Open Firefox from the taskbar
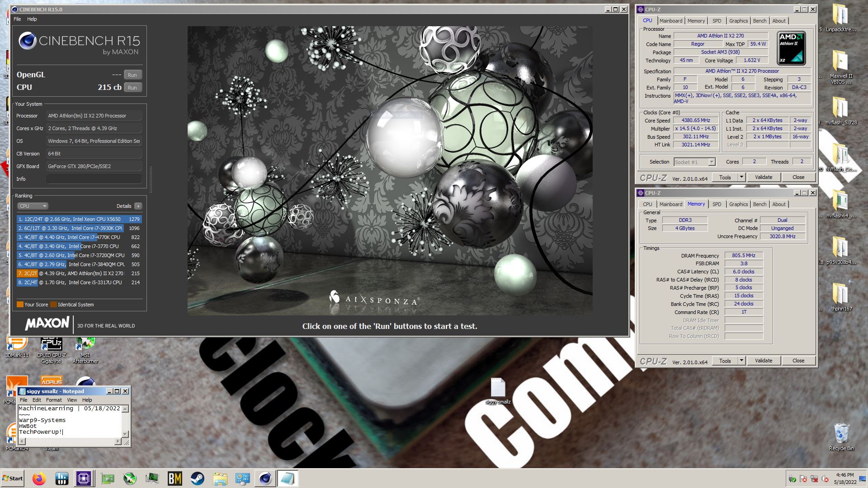This screenshot has height=488, width=868. (x=39, y=479)
